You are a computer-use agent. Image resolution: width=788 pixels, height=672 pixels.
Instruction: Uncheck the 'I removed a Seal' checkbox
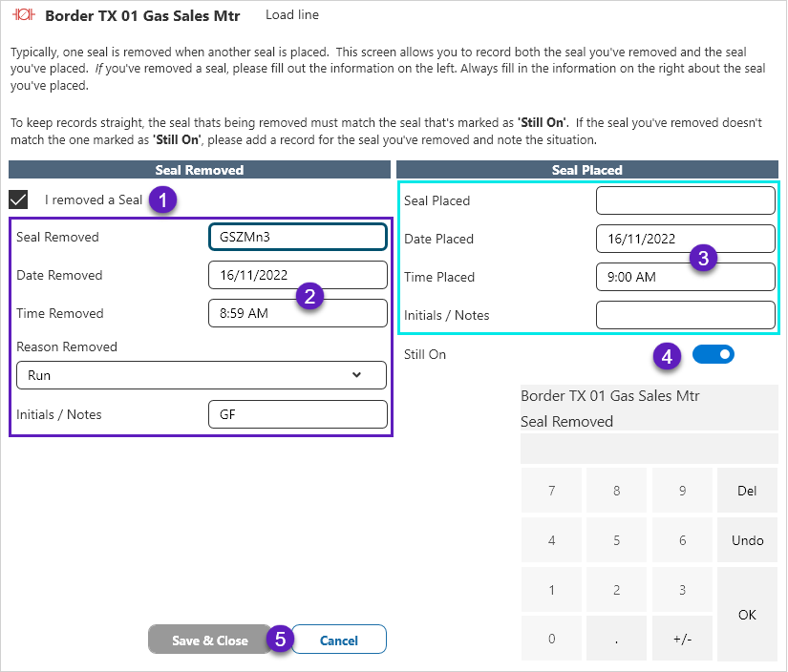(18, 199)
